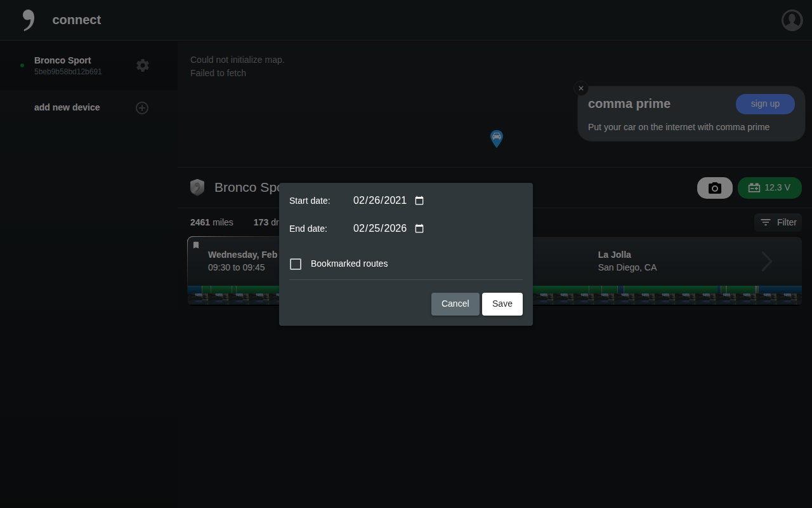Click the add new device plus icon
Image resolution: width=812 pixels, height=508 pixels.
click(142, 108)
